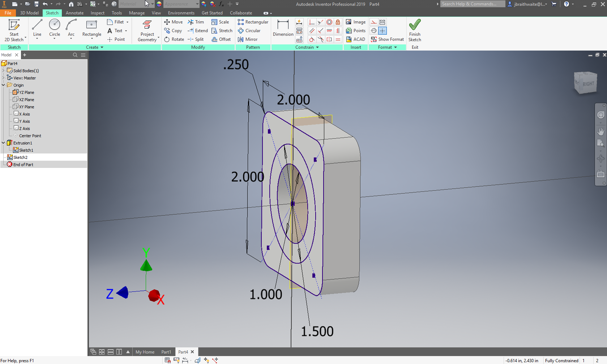The image size is (607, 364).
Task: Apply the Coincident constraint
Action: pyautogui.click(x=312, y=22)
